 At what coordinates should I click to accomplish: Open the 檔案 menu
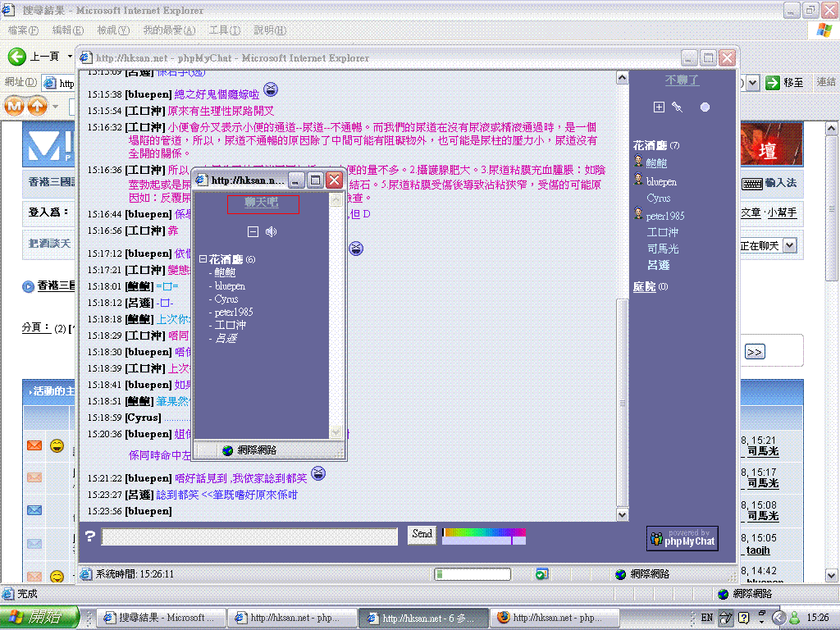point(23,30)
